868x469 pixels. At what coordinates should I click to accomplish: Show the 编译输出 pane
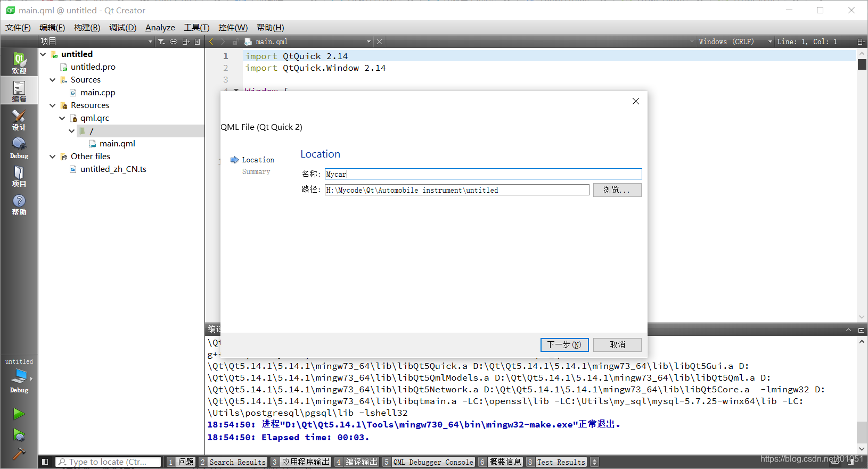pyautogui.click(x=357, y=462)
